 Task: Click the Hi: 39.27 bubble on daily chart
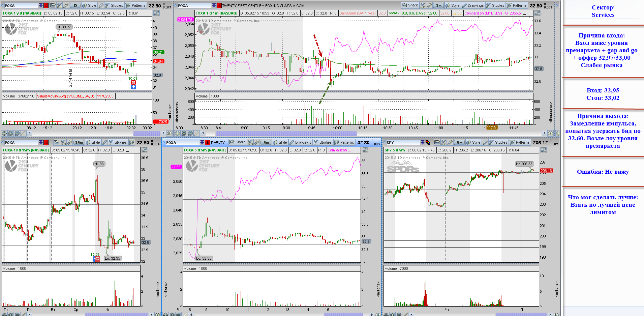(64, 27)
